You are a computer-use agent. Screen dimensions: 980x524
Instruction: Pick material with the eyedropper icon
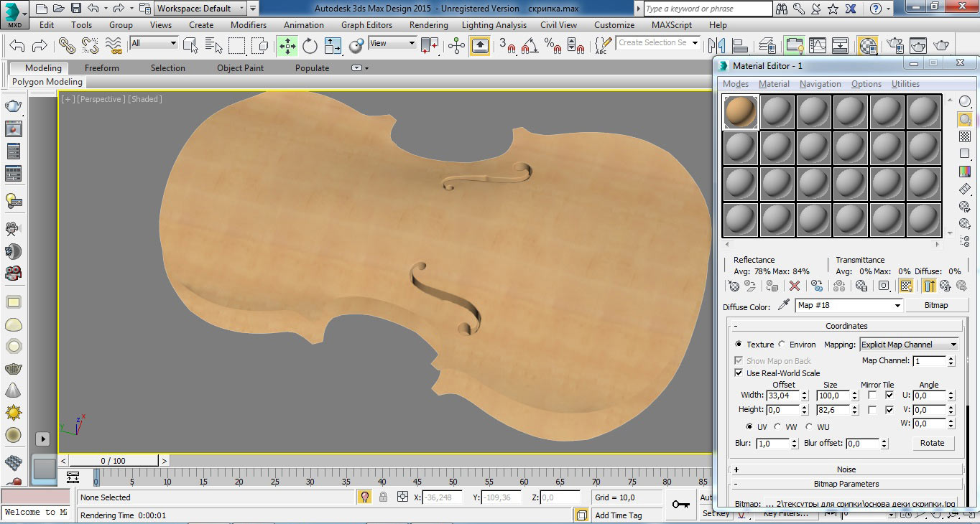click(x=784, y=305)
